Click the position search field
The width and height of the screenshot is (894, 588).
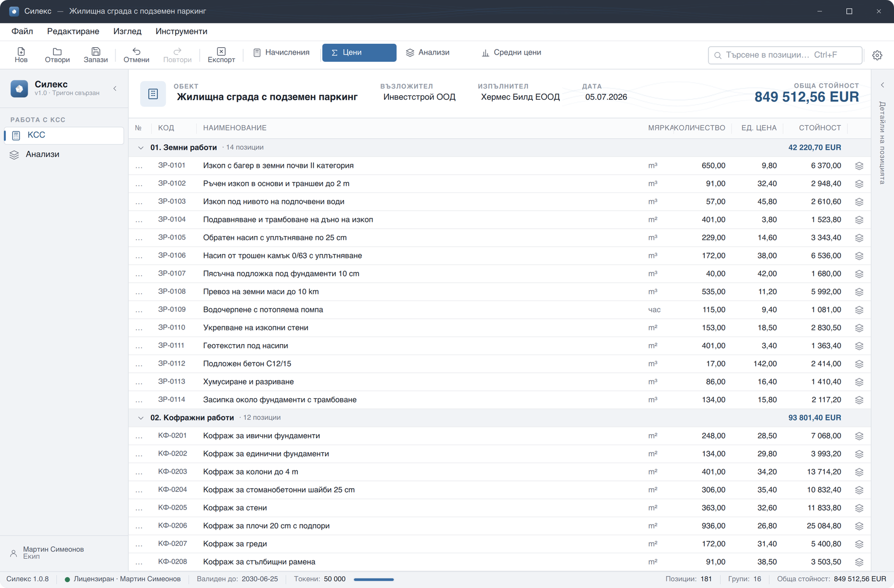click(x=785, y=55)
